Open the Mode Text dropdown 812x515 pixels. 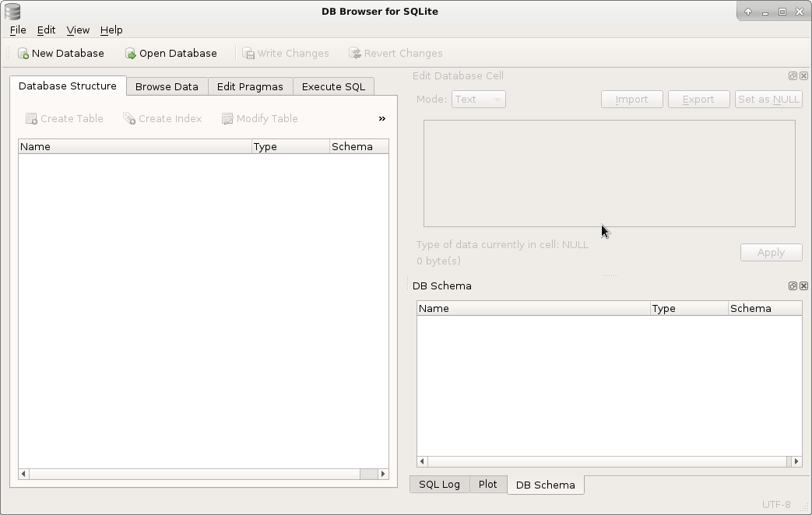coord(479,100)
